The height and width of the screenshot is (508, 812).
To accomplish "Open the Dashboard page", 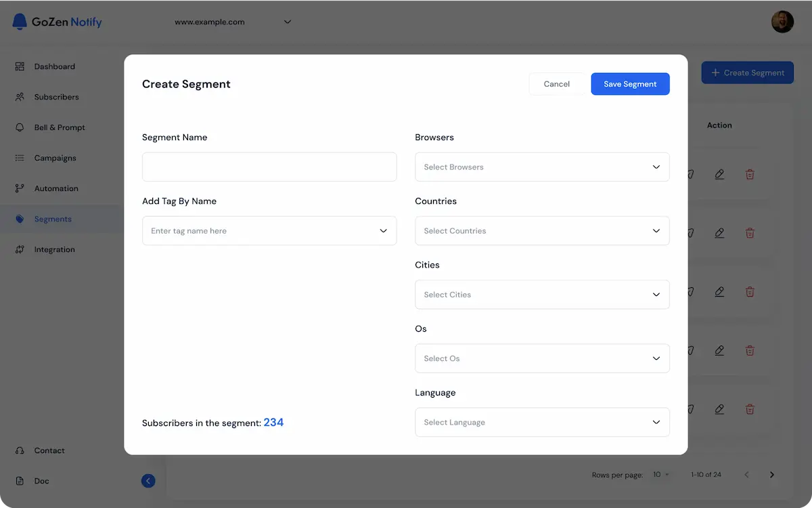I will (54, 66).
